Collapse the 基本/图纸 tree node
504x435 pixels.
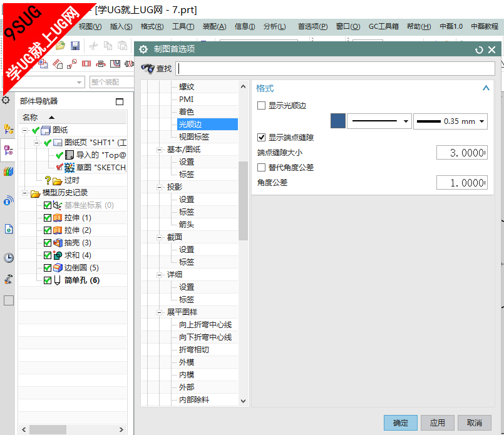point(159,150)
